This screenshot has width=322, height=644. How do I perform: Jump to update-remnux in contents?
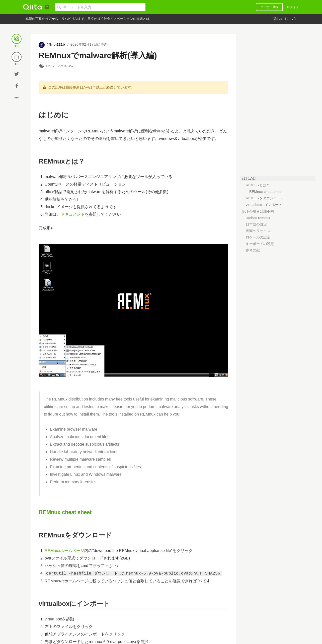[258, 218]
